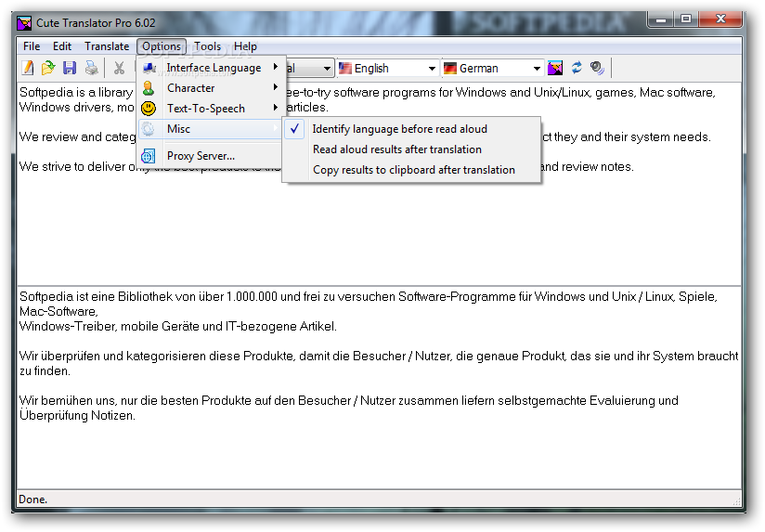Close the open Options menu
This screenshot has width=765, height=532.
coord(162,46)
